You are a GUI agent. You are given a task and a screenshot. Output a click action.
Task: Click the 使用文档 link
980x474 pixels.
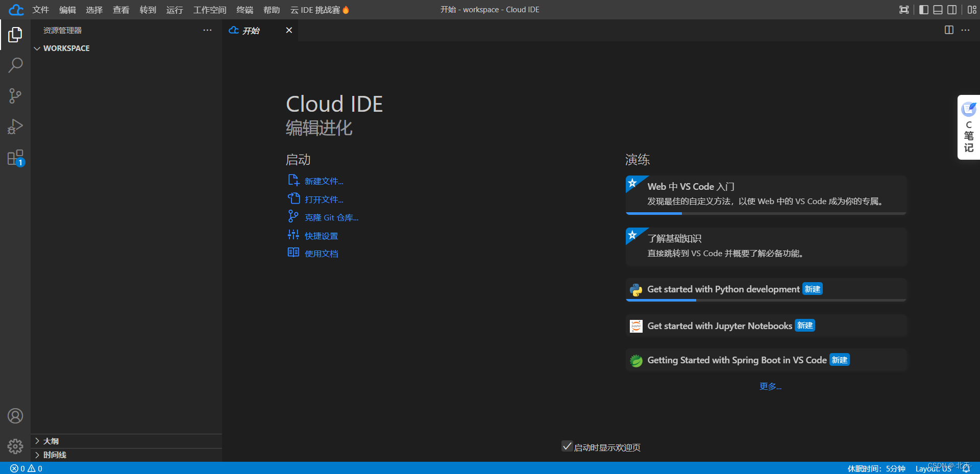click(321, 254)
